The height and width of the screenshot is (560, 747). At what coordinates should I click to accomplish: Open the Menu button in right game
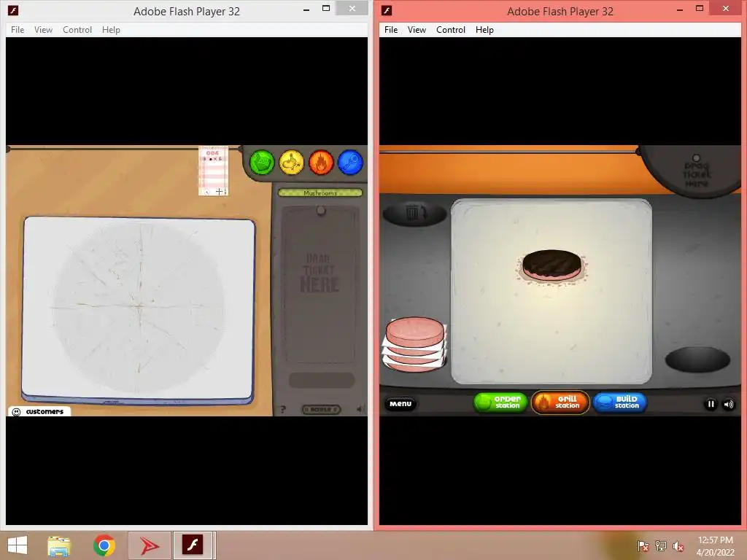400,404
